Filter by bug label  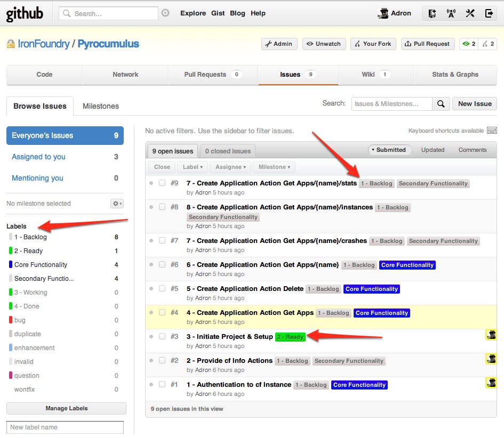point(63,320)
